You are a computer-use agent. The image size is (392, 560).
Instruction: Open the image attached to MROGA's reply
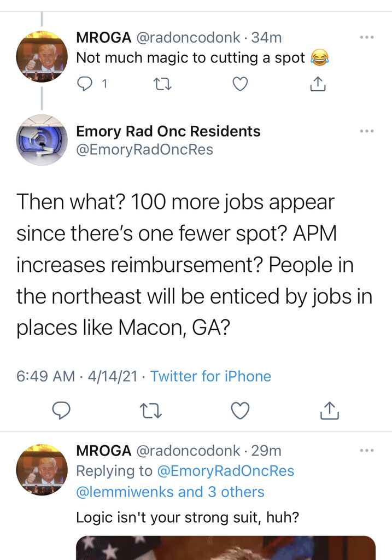[x=225, y=547]
